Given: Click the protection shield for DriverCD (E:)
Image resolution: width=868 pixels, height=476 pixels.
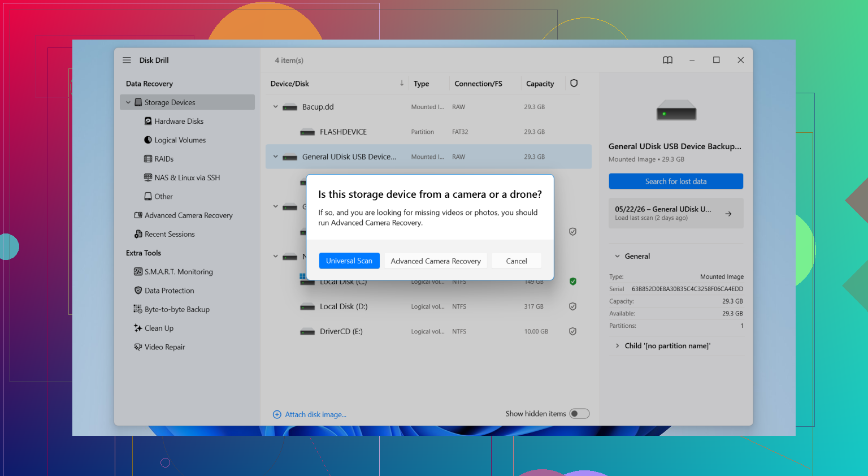Looking at the screenshot, I should tap(572, 331).
